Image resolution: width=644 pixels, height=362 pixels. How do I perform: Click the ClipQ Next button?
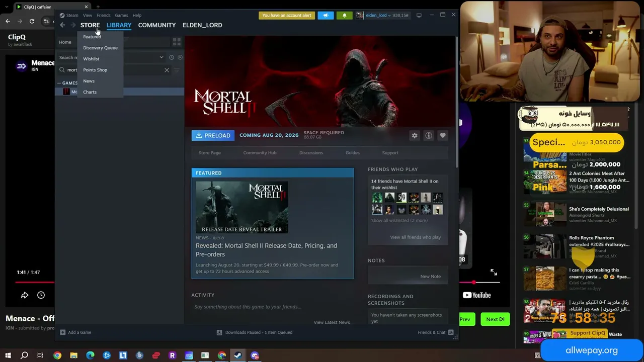495,319
